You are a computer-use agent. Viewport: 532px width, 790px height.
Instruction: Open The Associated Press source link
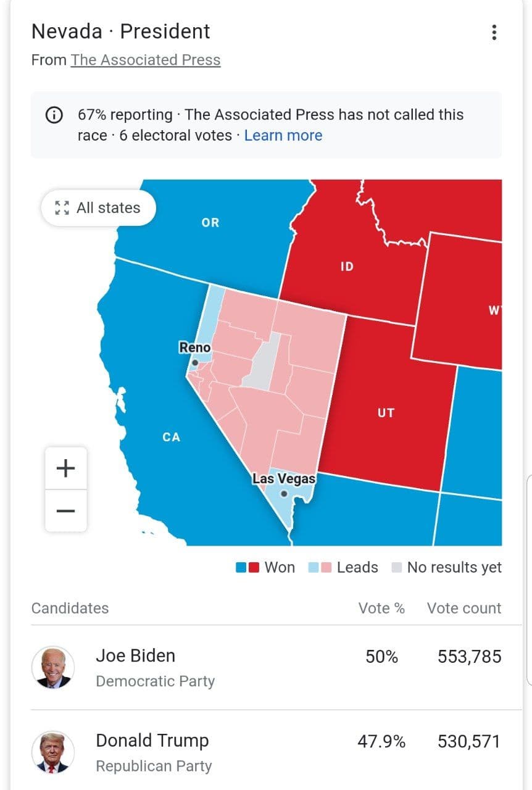(146, 60)
